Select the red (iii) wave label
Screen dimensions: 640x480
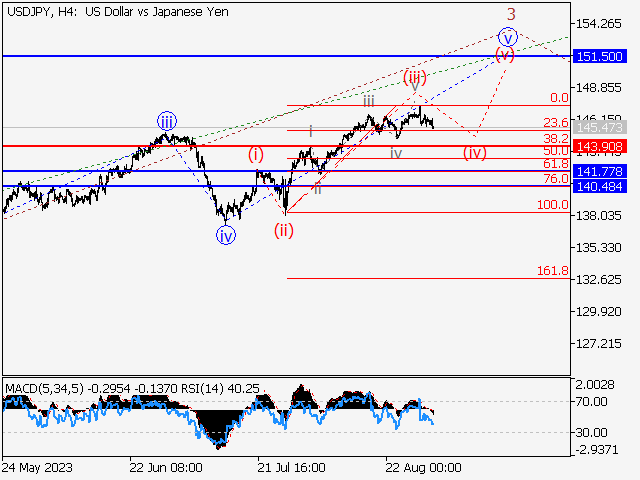click(x=415, y=77)
